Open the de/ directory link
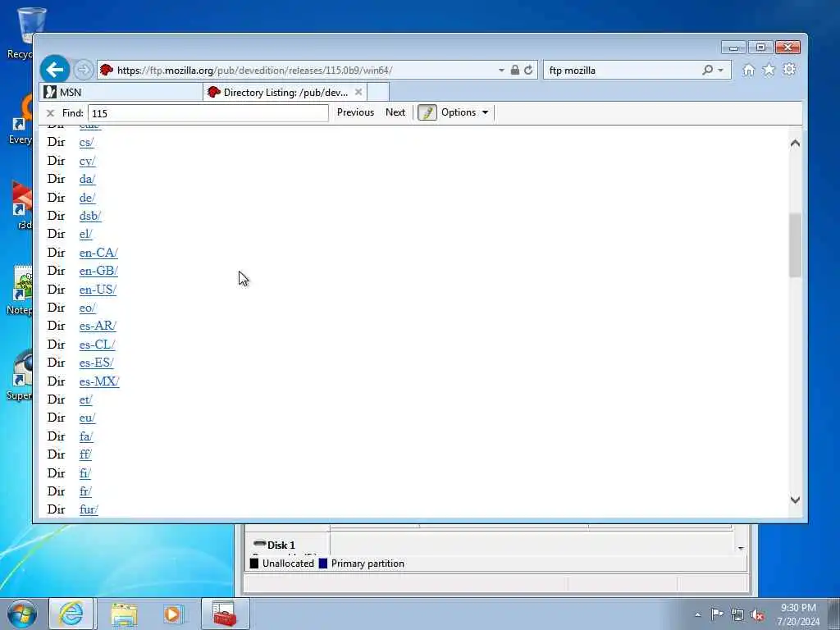The height and width of the screenshot is (630, 840). 87,198
